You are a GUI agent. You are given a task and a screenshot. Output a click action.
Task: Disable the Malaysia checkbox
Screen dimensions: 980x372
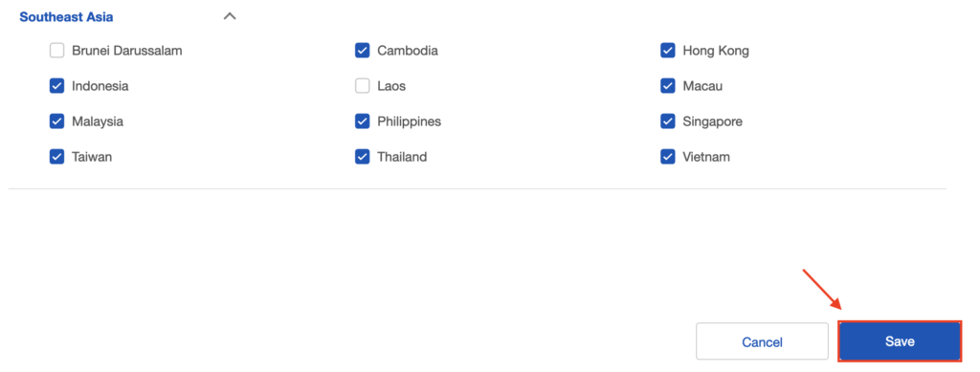click(x=56, y=121)
